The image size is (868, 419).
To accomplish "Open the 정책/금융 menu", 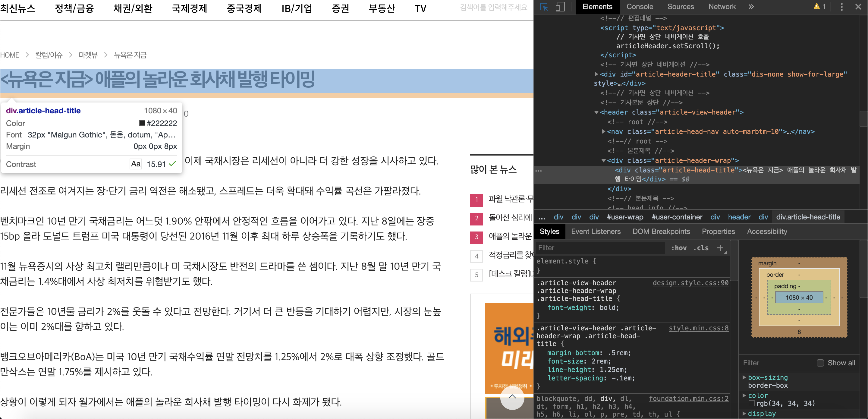I will point(74,8).
